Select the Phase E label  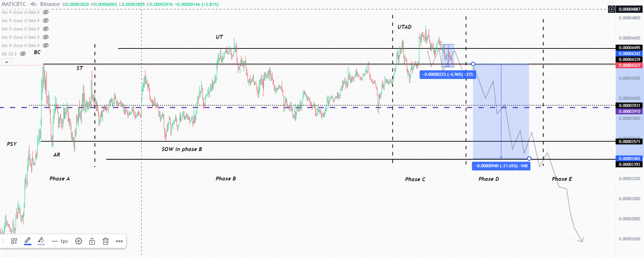562,179
